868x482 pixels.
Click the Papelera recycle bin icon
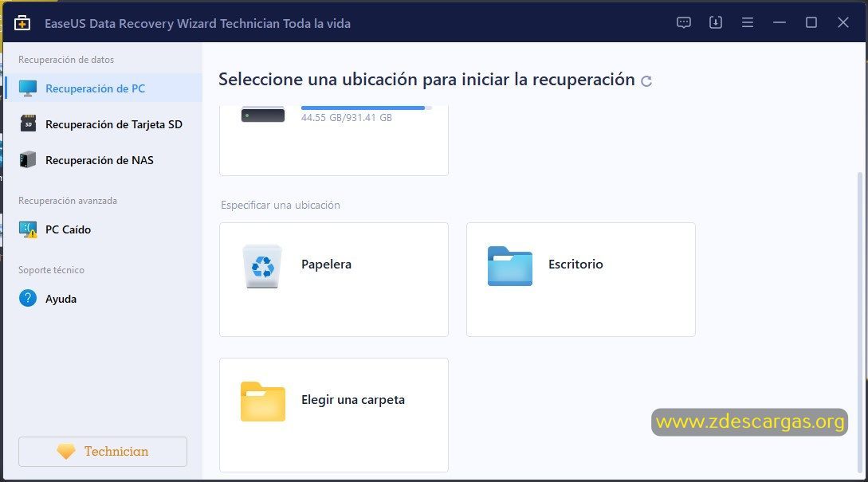(x=262, y=267)
